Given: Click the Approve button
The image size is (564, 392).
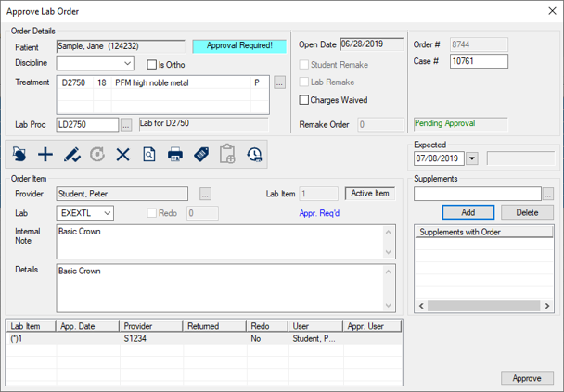Looking at the screenshot, I should (x=527, y=378).
